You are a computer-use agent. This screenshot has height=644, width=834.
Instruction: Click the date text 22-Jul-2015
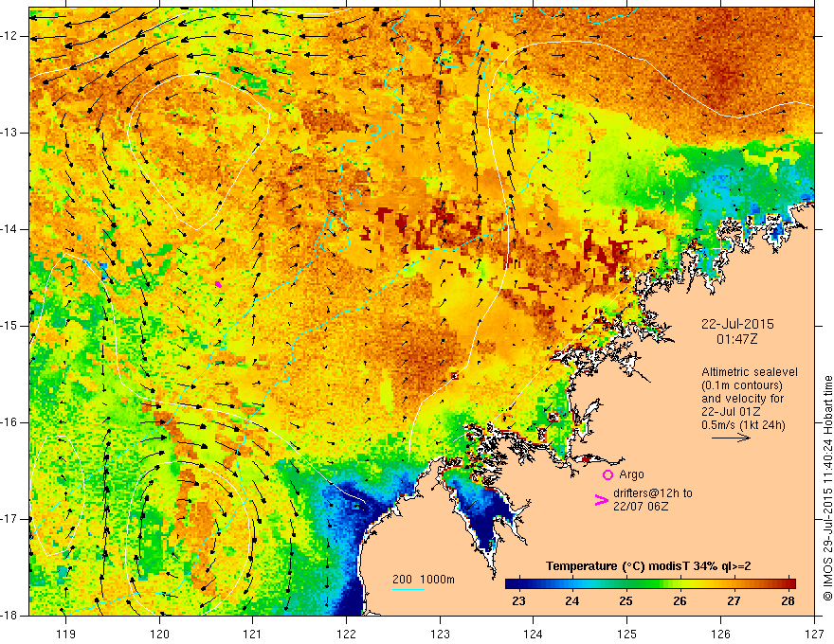(x=737, y=324)
